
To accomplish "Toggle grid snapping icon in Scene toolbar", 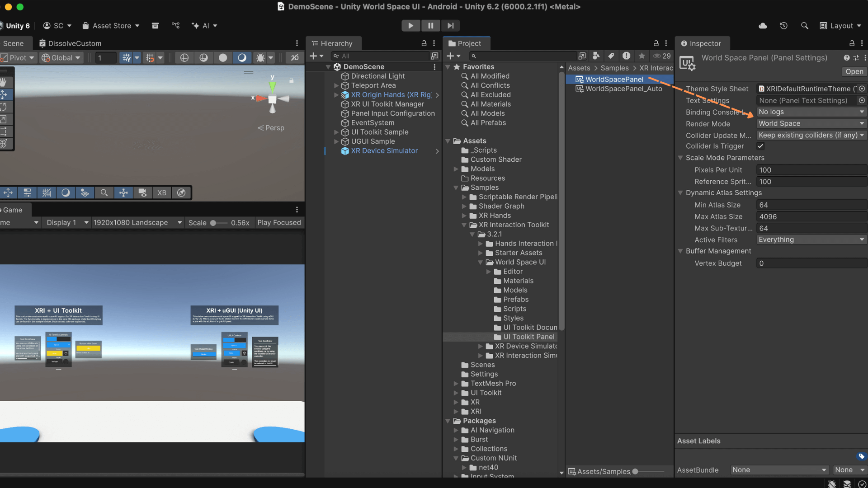I will 126,57.
